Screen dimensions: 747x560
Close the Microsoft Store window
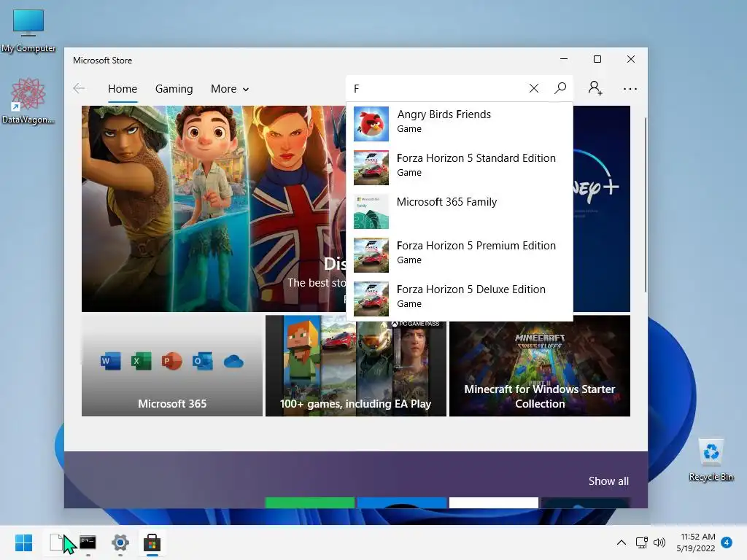tap(631, 59)
